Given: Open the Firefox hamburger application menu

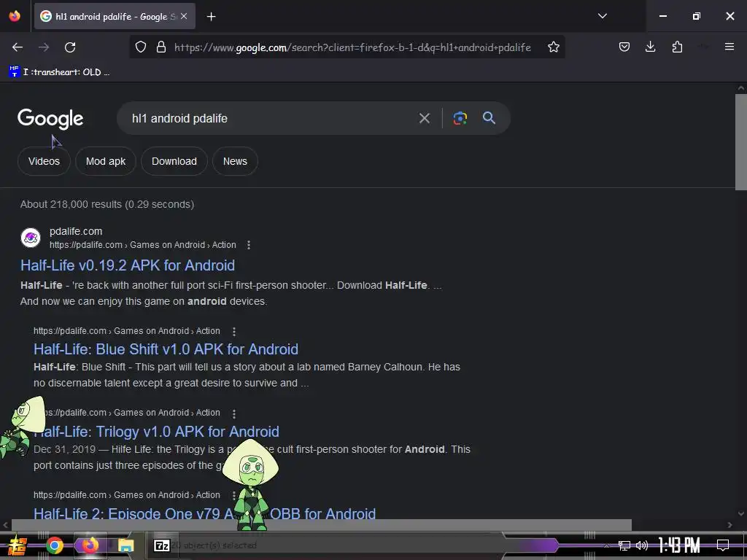Looking at the screenshot, I should click(x=729, y=47).
